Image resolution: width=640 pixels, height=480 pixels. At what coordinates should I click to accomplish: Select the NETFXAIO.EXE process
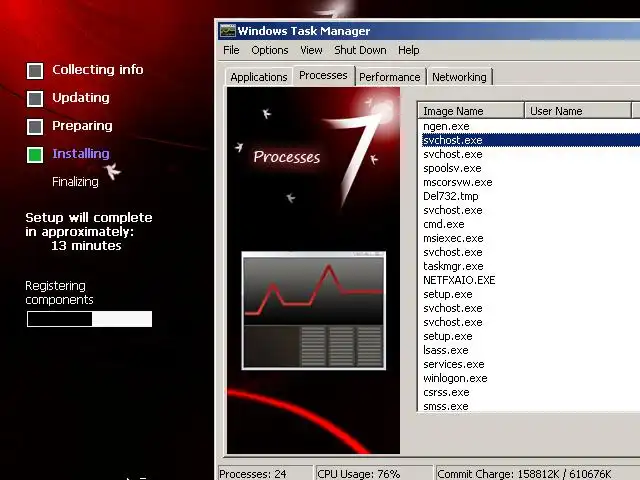(x=459, y=280)
